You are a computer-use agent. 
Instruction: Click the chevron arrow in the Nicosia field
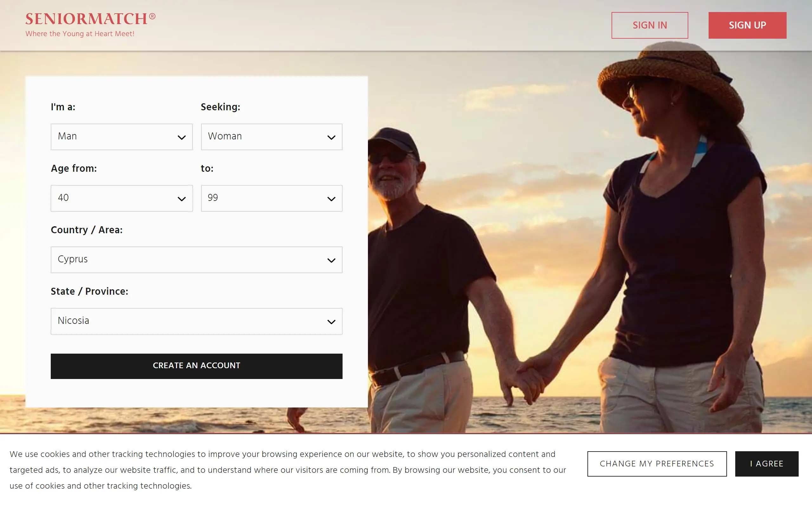pyautogui.click(x=331, y=322)
